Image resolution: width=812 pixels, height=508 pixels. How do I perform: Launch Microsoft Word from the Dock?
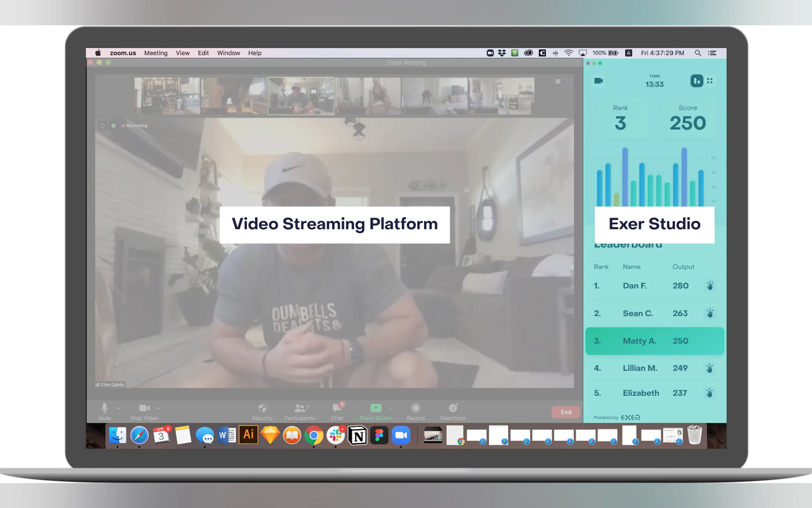(x=227, y=435)
